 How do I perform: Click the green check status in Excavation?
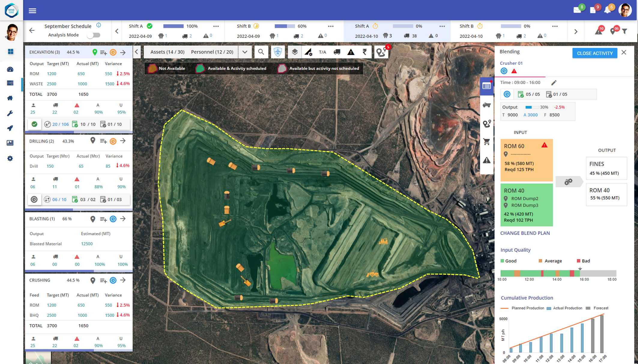click(35, 124)
